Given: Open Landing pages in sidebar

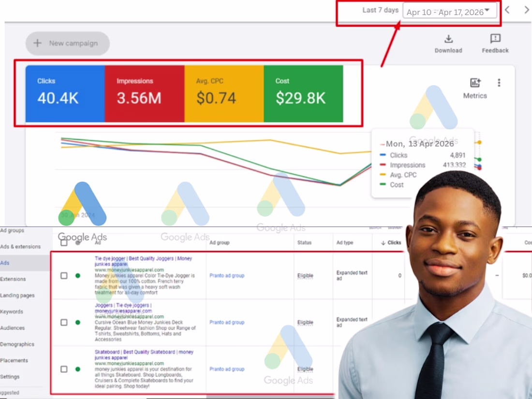Looking at the screenshot, I should [17, 296].
